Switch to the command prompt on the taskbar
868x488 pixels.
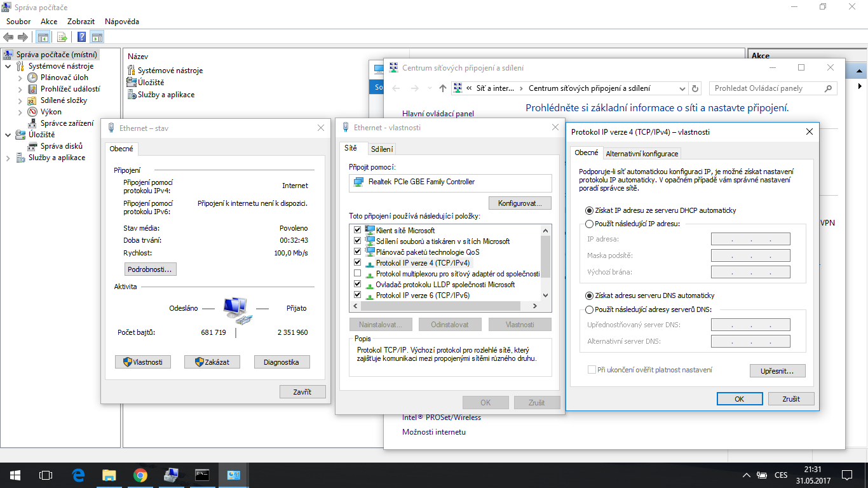tap(203, 475)
